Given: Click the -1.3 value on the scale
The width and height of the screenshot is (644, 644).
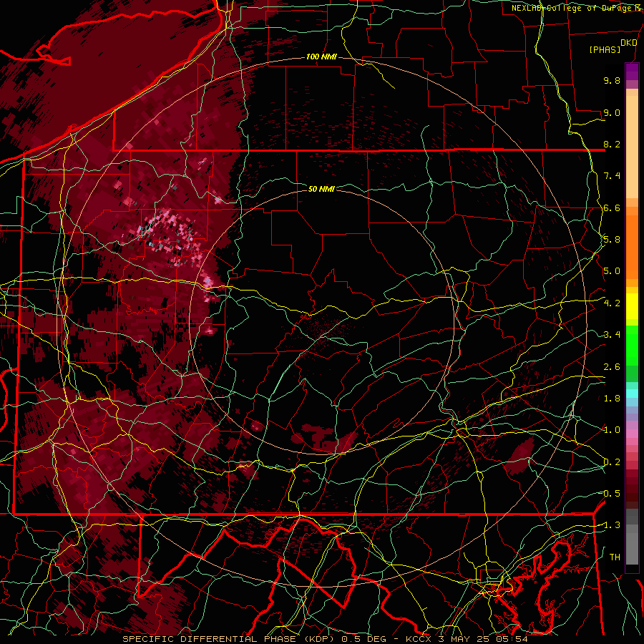Looking at the screenshot, I should pos(612,525).
